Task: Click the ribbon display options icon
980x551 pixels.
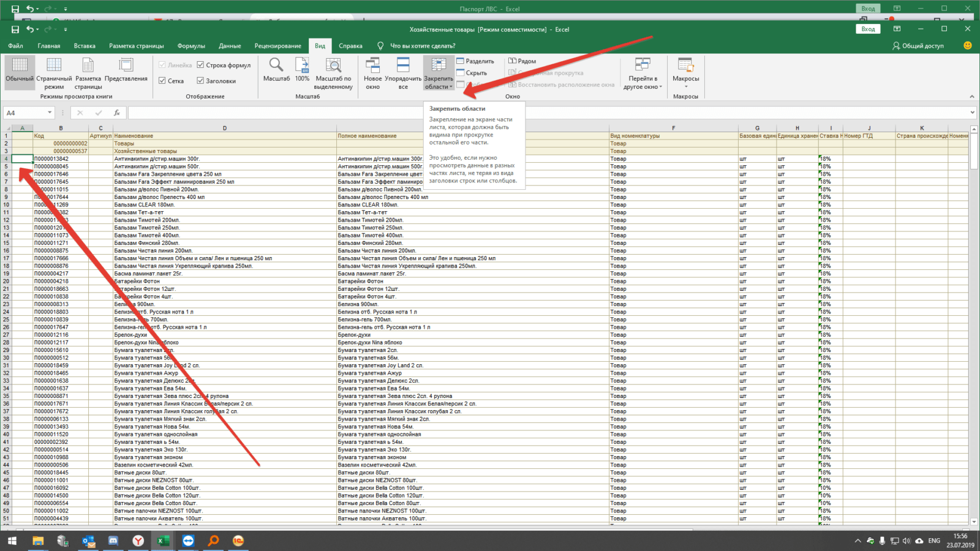Action: pos(897,29)
